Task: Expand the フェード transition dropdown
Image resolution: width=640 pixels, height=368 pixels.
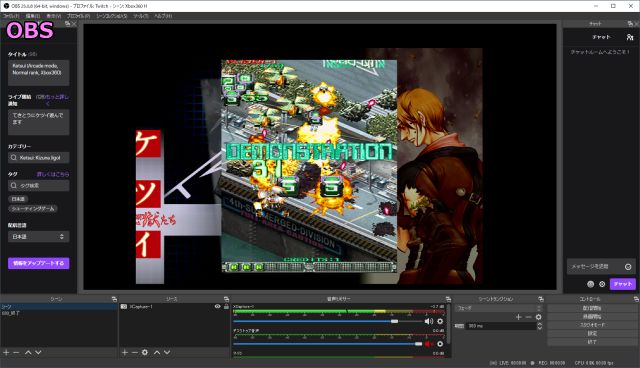Action: (x=498, y=308)
